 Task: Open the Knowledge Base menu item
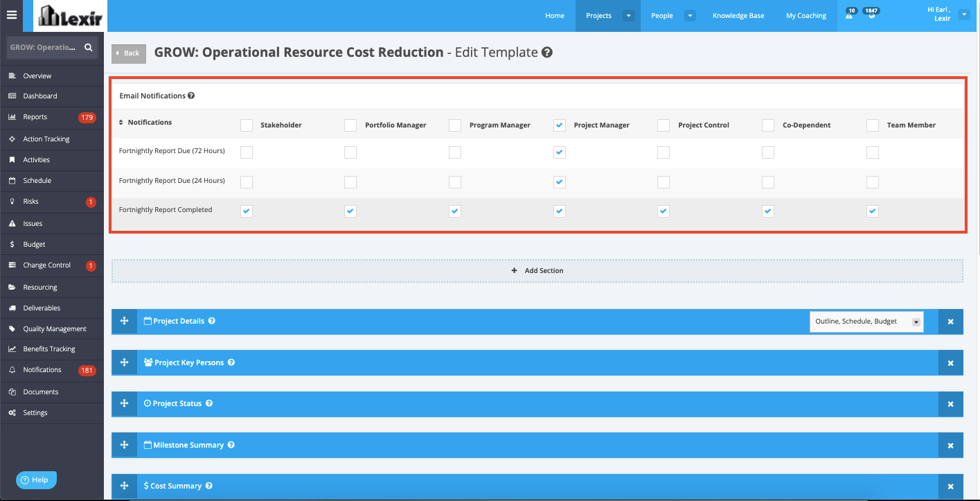[738, 15]
